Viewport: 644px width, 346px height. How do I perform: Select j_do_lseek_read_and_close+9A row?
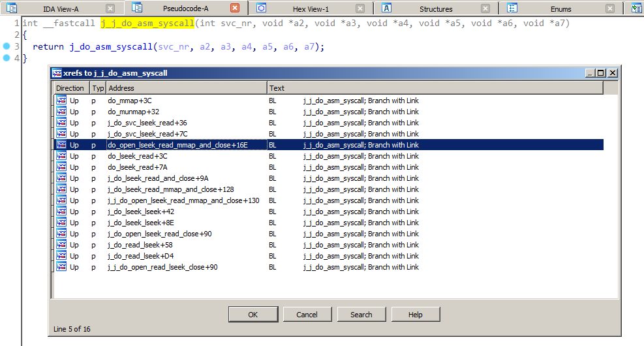[x=329, y=178]
